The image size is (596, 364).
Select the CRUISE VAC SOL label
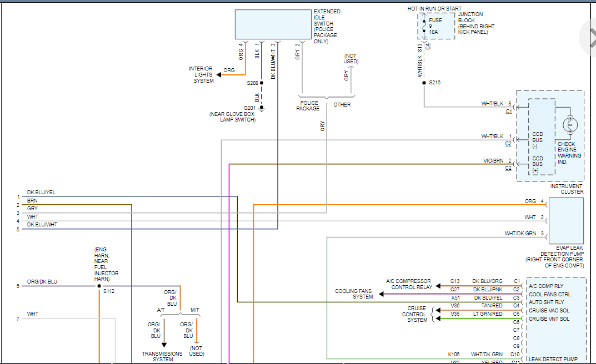(x=549, y=311)
